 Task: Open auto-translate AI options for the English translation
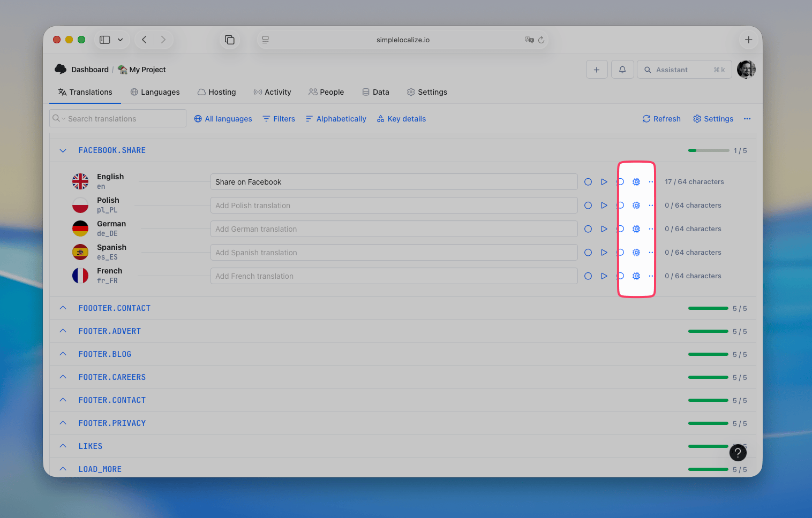(636, 181)
